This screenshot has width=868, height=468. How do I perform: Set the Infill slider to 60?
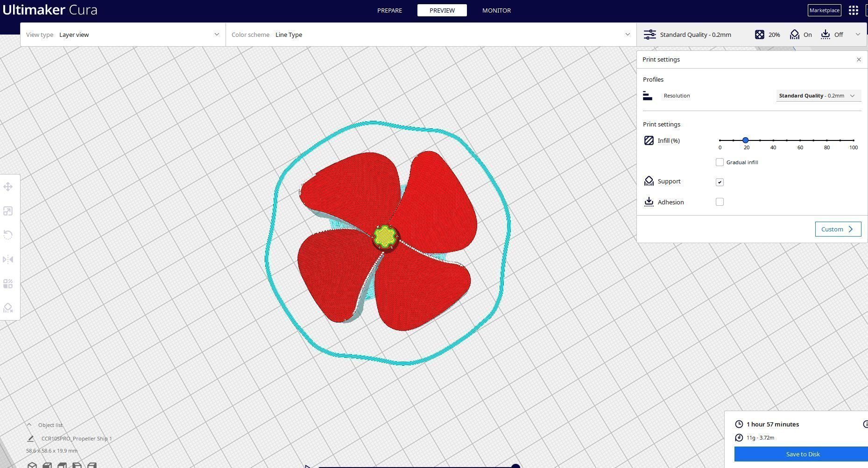tap(800, 140)
